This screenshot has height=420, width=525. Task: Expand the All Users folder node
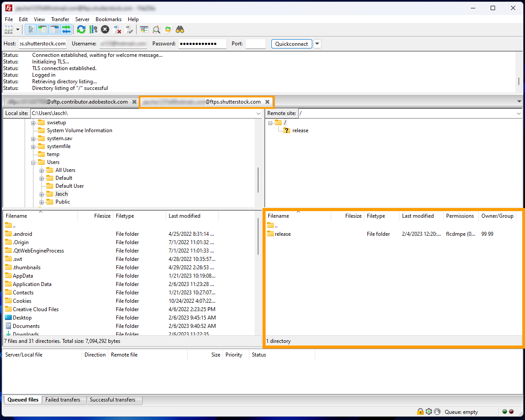click(x=41, y=171)
